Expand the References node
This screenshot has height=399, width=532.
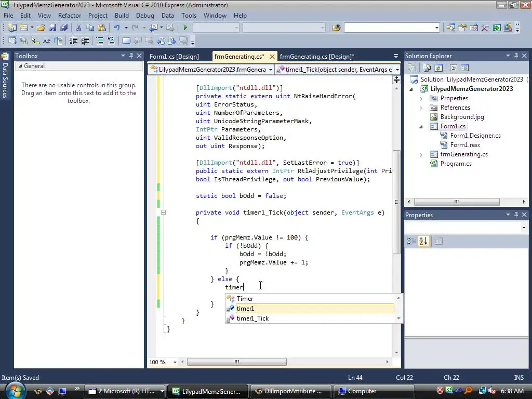[421, 108]
